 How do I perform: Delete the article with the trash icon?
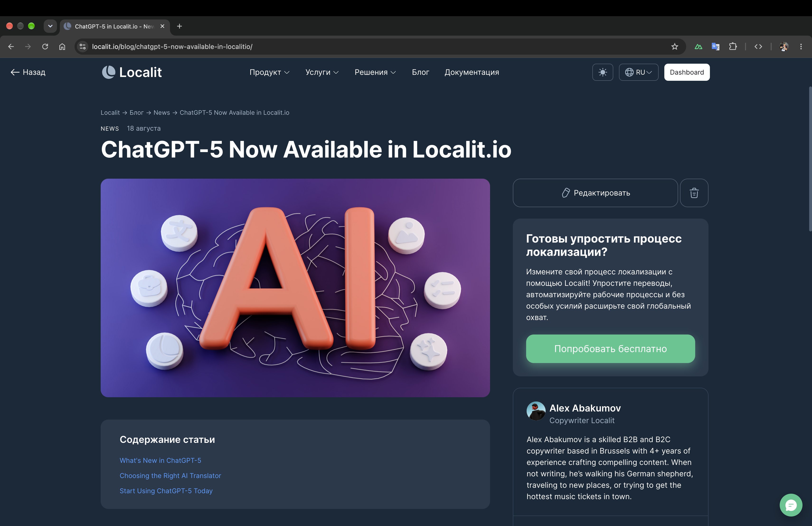pos(694,193)
